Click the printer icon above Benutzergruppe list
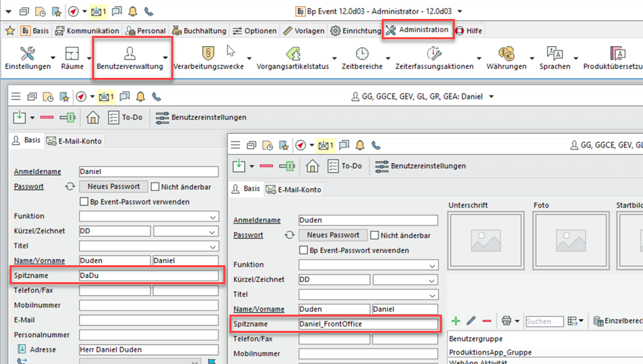Image resolution: width=643 pixels, height=364 pixels. pos(506,321)
